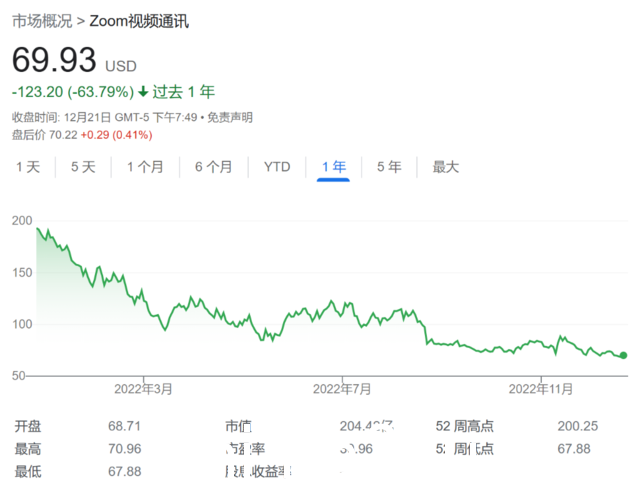The width and height of the screenshot is (640, 483).
Task: Click the 2022年3月 axis label
Action: (143, 389)
